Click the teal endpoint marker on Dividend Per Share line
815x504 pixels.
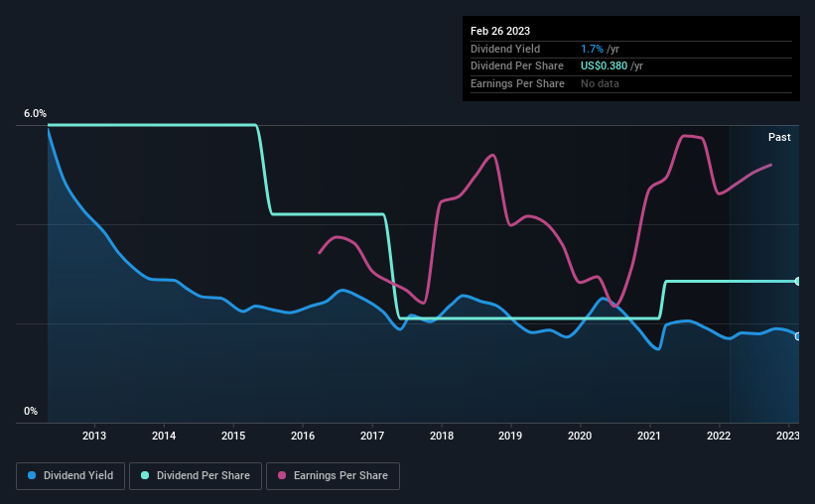pos(797,282)
